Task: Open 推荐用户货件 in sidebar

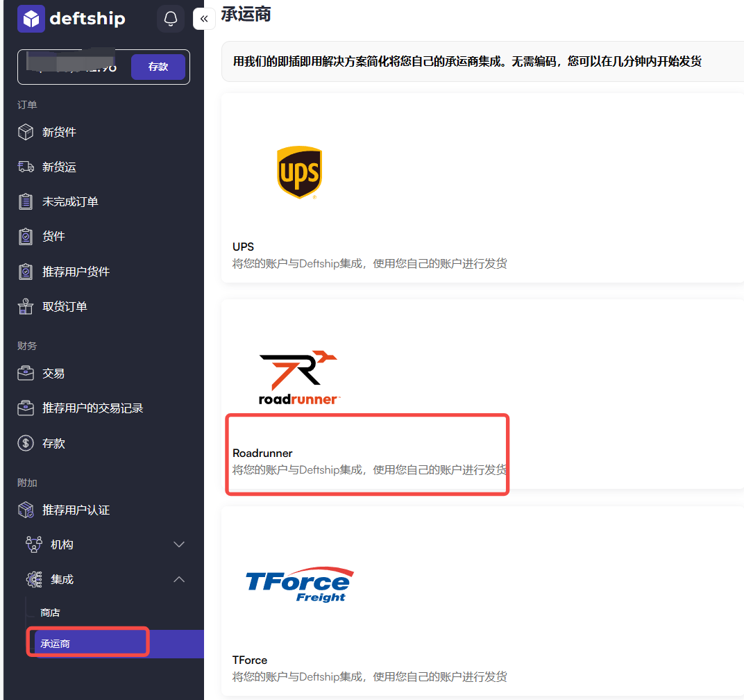Action: 76,271
